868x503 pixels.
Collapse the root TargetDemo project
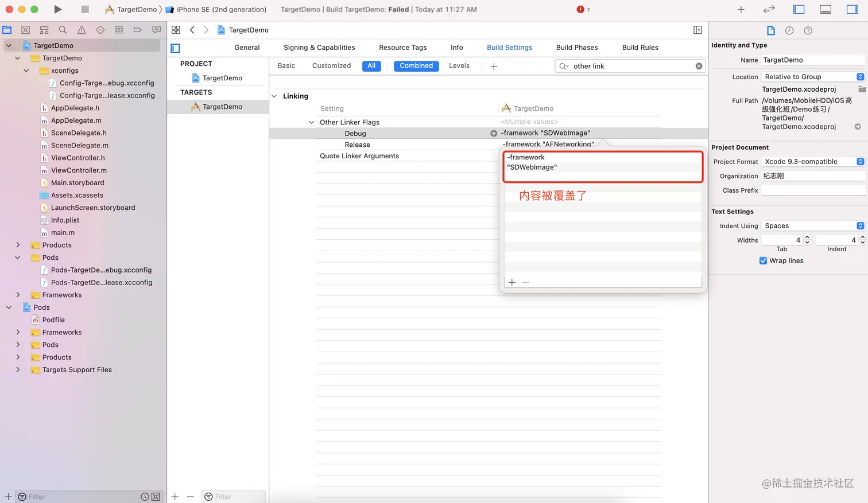pyautogui.click(x=9, y=45)
